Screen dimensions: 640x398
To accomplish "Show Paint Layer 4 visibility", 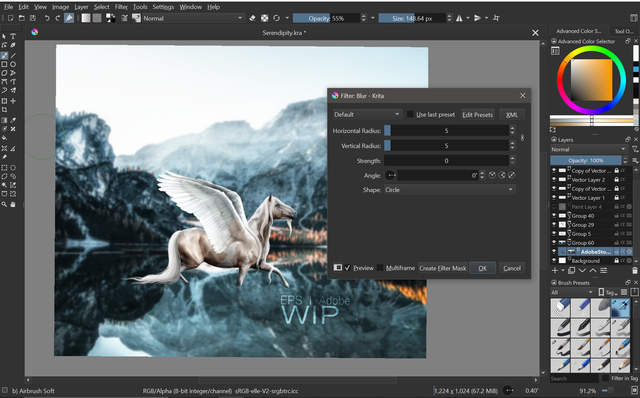I will (x=554, y=207).
